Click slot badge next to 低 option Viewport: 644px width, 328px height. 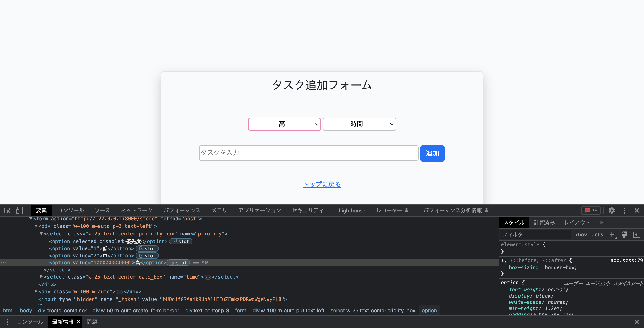coord(147,248)
